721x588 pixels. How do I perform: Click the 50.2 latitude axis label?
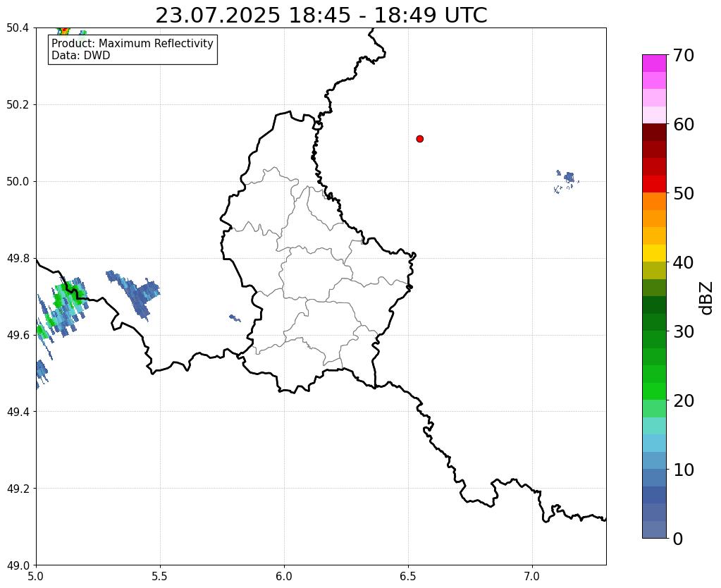click(x=18, y=105)
